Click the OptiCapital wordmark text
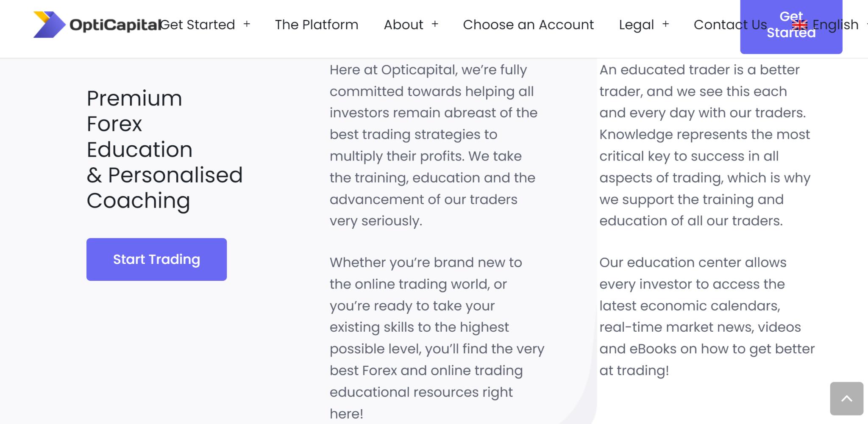Screen dimensions: 868x424 114,25
